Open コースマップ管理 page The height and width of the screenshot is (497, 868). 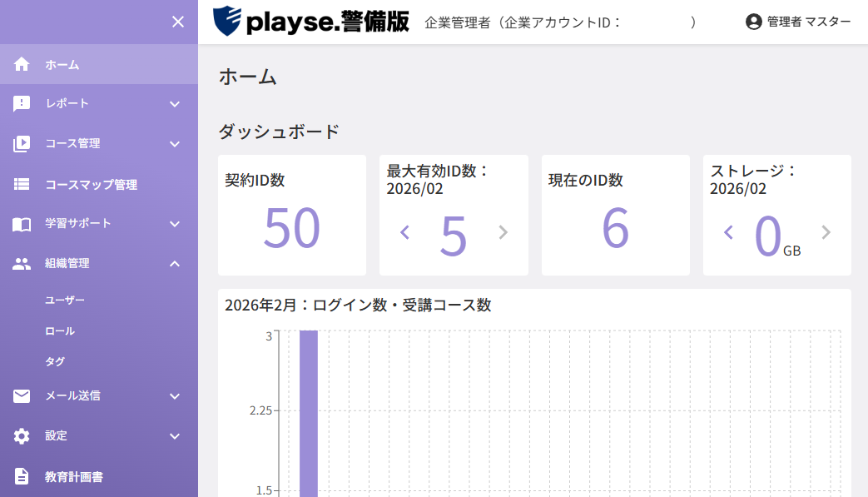pos(99,184)
